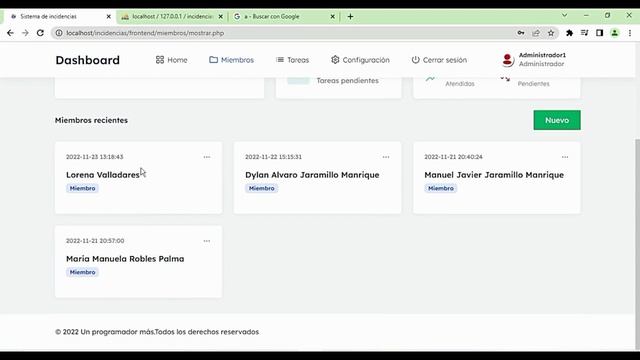Click the Pendientes label
Image resolution: width=640 pixels, height=360 pixels.
coord(533,84)
